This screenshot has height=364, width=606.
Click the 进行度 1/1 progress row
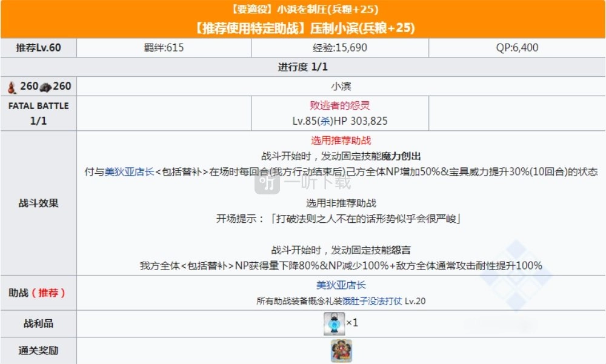tap(302, 67)
